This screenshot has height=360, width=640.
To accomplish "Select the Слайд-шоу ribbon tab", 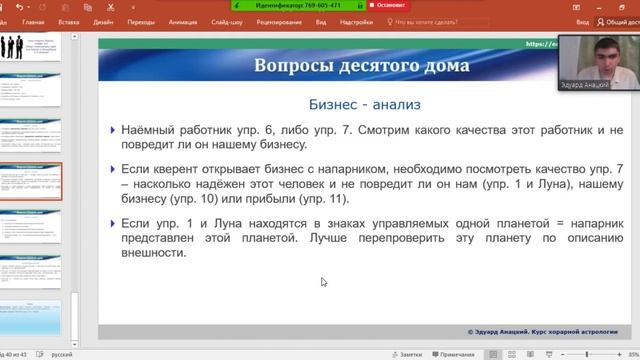I will tap(227, 22).
